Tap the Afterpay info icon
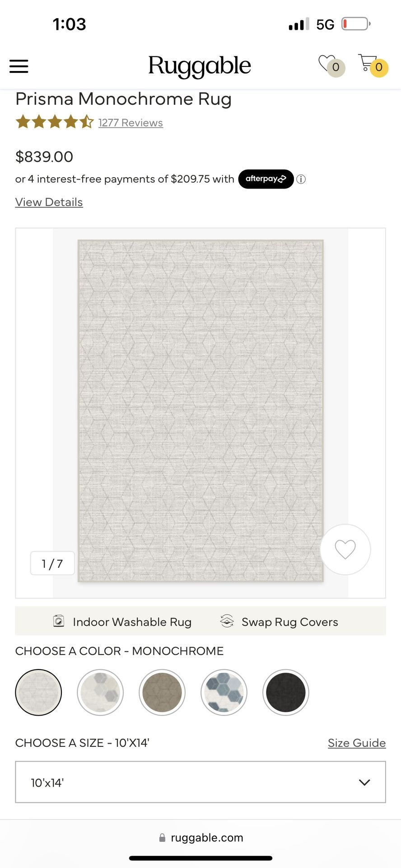401x868 pixels. tap(301, 179)
